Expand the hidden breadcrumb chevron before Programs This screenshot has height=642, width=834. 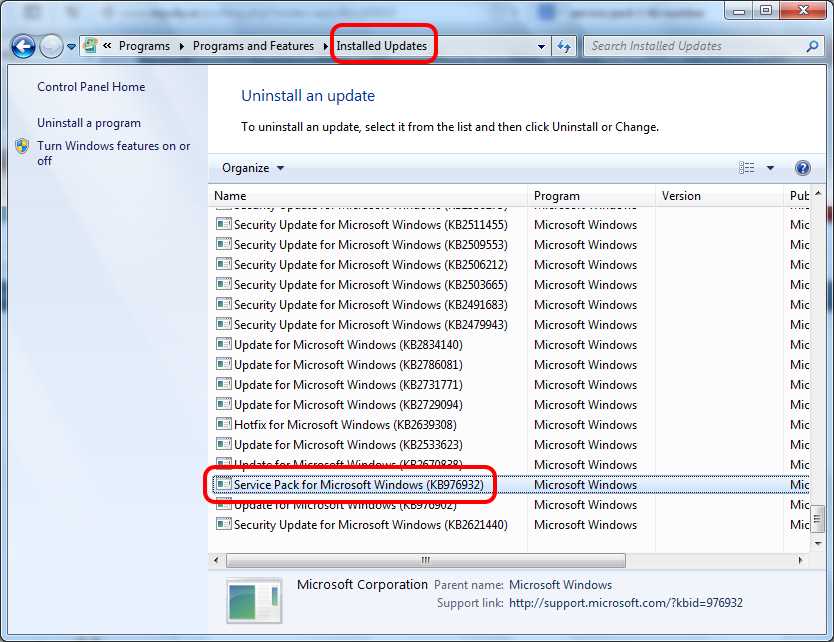(107, 46)
